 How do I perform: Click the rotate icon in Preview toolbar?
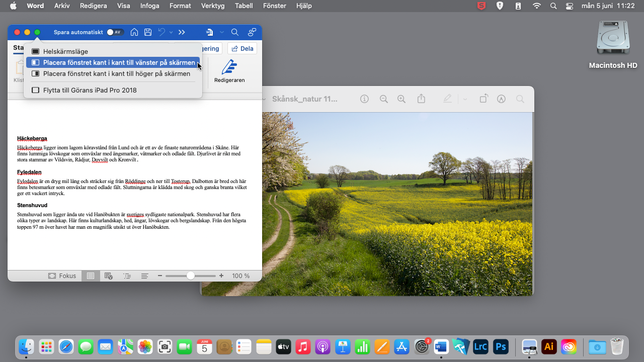[x=484, y=99]
